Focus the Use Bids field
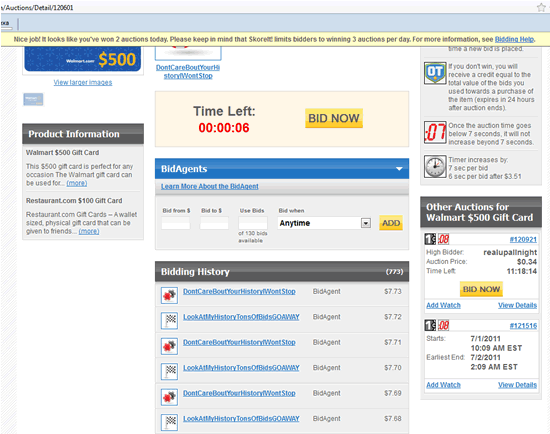Viewport: 550px width, 434px height. point(253,223)
